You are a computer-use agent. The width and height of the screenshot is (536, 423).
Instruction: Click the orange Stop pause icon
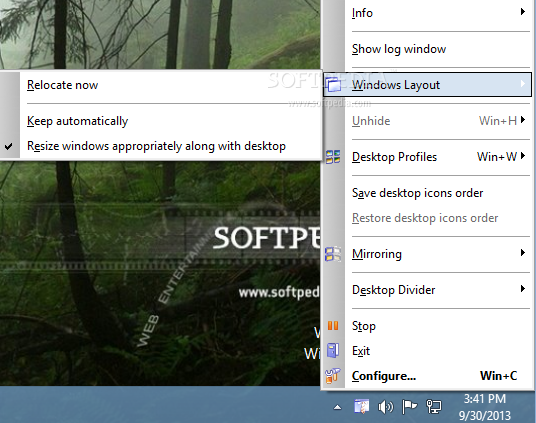click(x=333, y=326)
